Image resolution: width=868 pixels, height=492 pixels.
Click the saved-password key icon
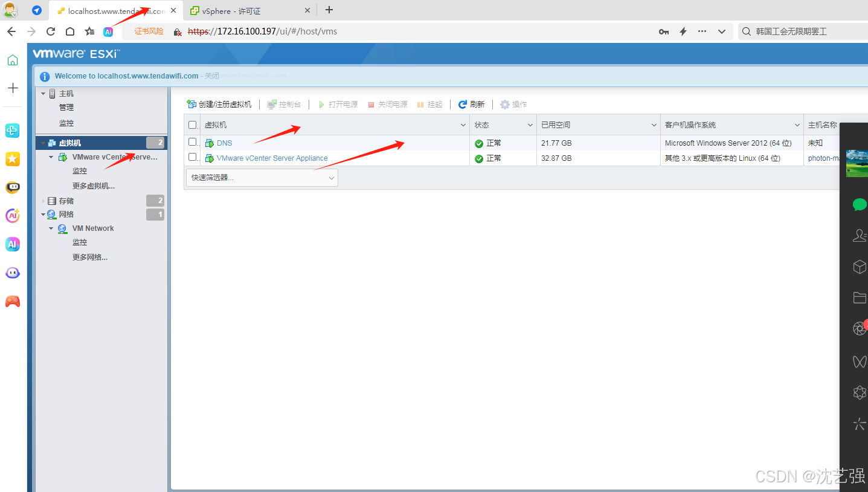tap(664, 31)
